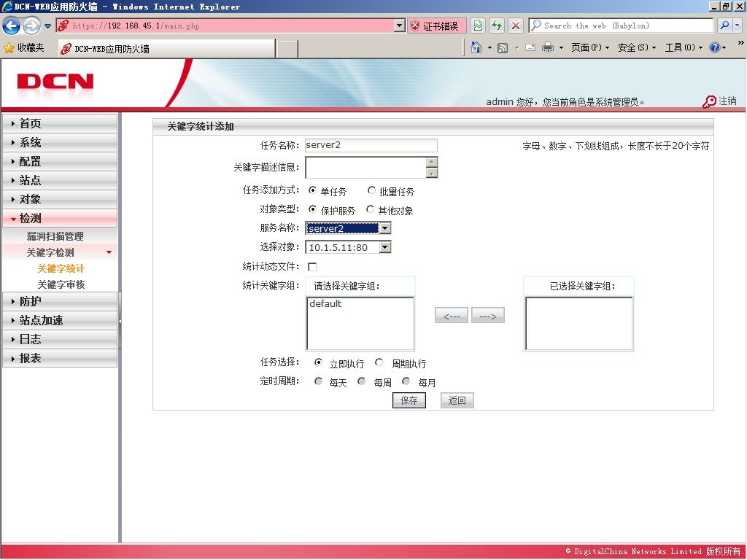The image size is (747, 560).
Task: Open recent pages dropdown next to Forward
Action: click(x=47, y=26)
